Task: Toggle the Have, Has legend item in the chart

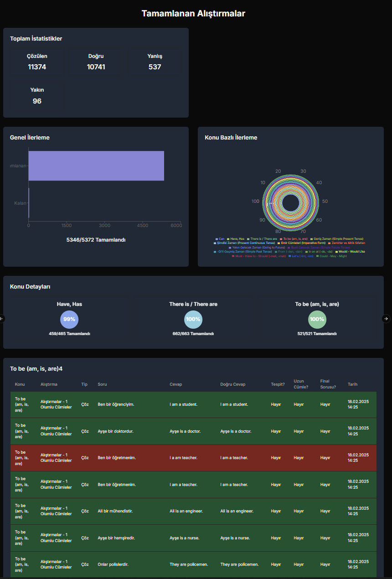Action: click(x=236, y=239)
